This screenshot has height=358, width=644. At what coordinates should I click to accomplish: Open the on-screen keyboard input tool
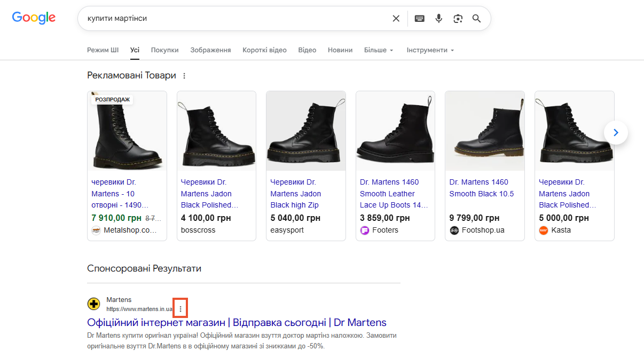(x=420, y=19)
